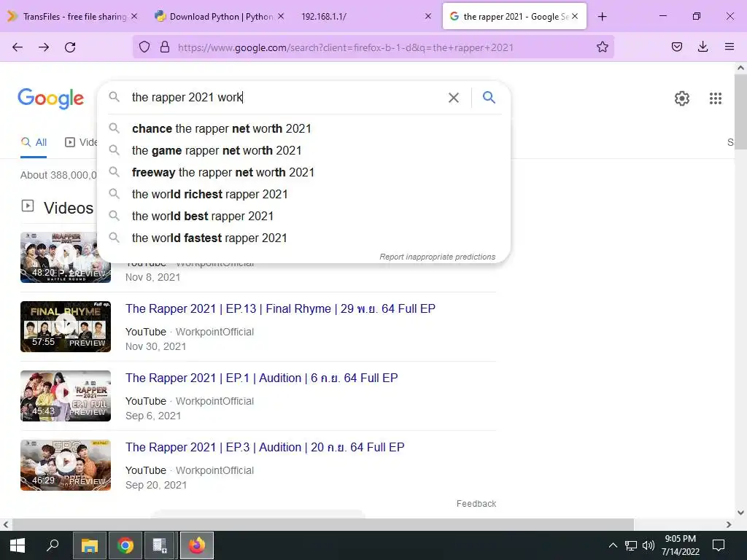The width and height of the screenshot is (747, 560).
Task: Open the Firefox application menu
Action: pos(729,47)
